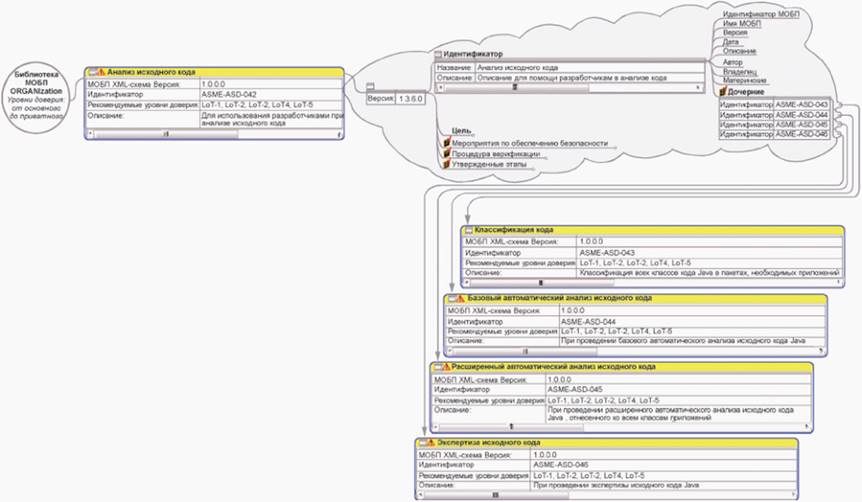Click the icon beside Процедура верификации
Screen dimensions: 862x502
[446, 154]
